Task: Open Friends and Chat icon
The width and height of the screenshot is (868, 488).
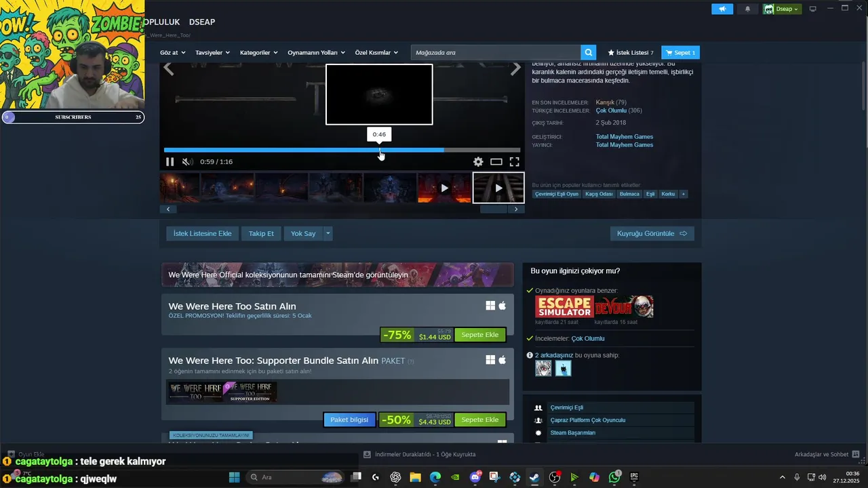Action: pyautogui.click(x=855, y=454)
